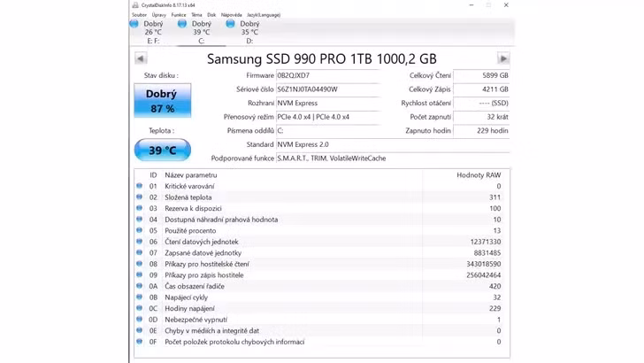Click status dot for Nebezpečné vypnutí row
Viewport: 644px width, 363px height.
[x=140, y=319]
